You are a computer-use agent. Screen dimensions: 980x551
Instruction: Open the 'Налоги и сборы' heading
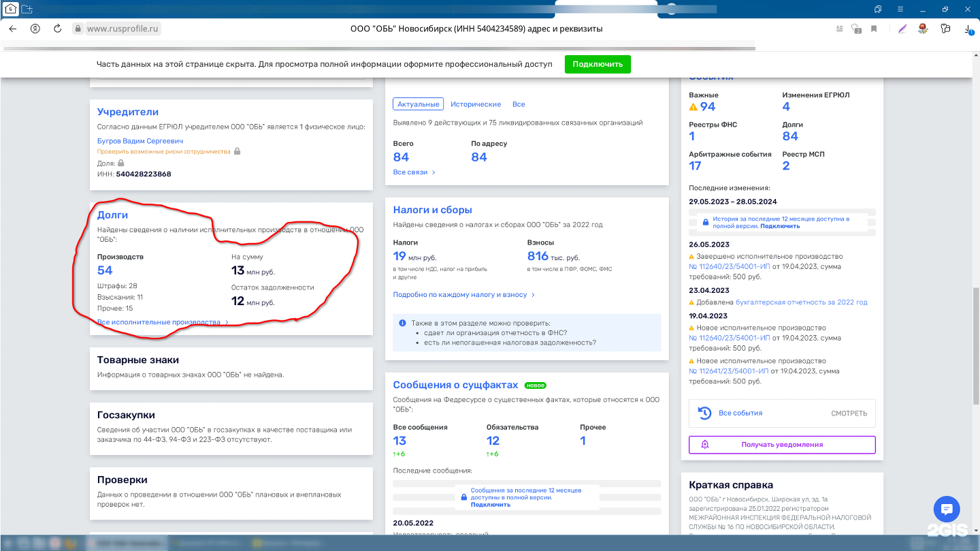pyautogui.click(x=433, y=210)
